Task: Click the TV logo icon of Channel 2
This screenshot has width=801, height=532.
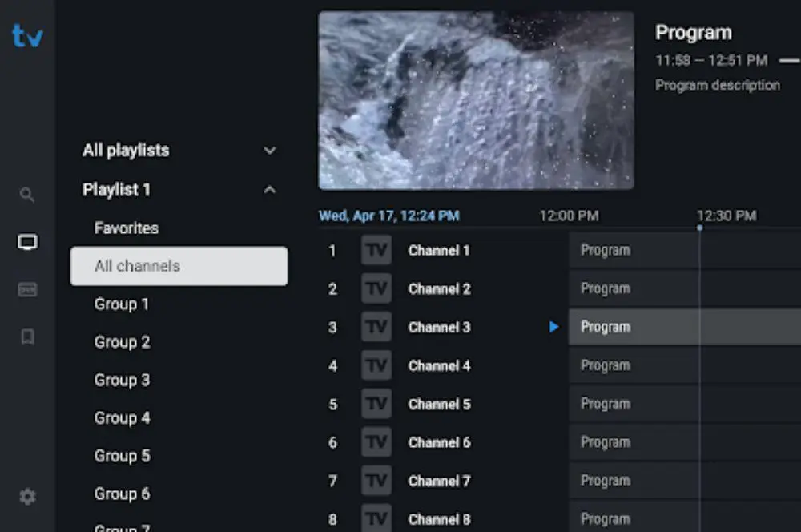Action: (x=376, y=288)
